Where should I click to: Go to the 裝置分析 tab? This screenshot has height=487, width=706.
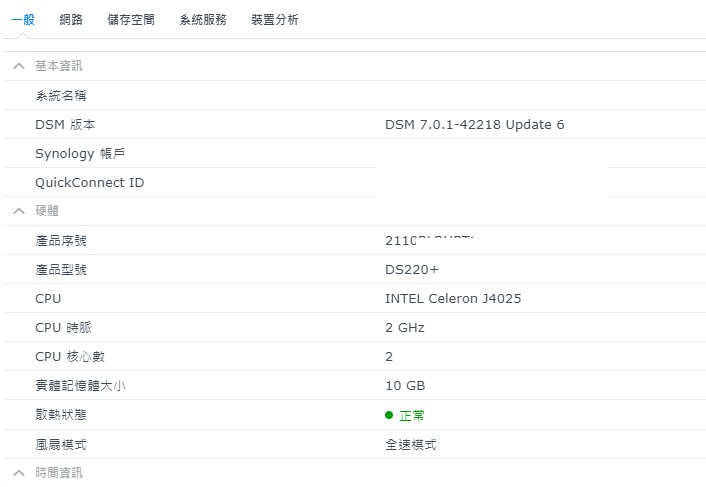275,19
